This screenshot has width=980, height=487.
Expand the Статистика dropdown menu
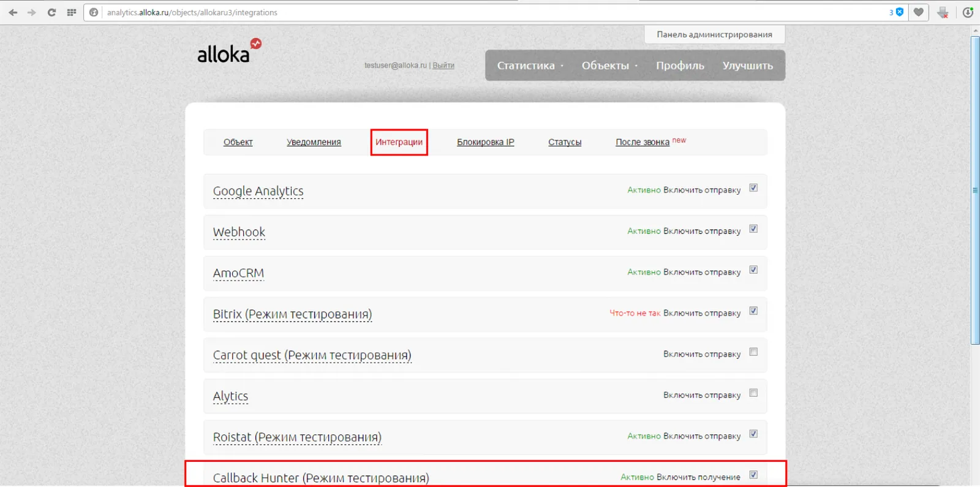[530, 66]
